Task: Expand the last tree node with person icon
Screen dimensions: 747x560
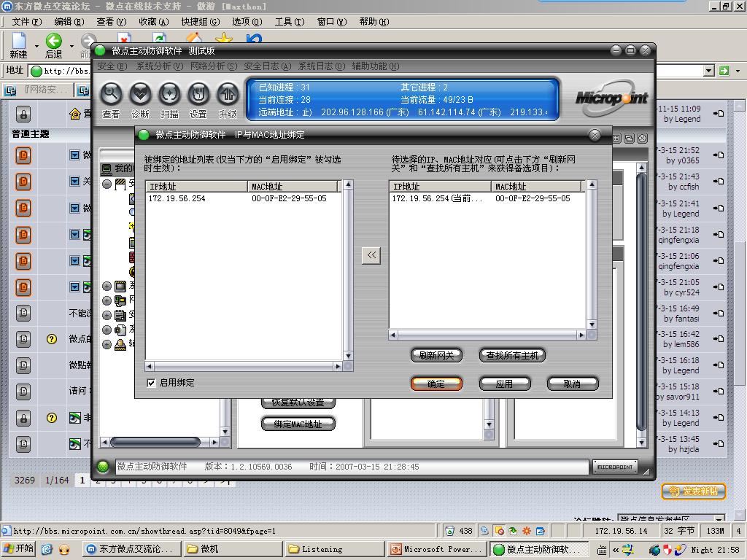Action: pyautogui.click(x=107, y=344)
